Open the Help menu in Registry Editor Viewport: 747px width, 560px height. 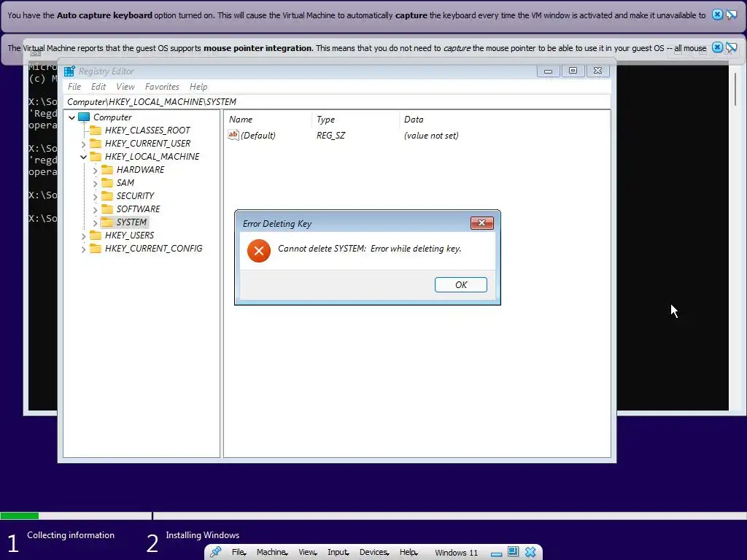198,87
